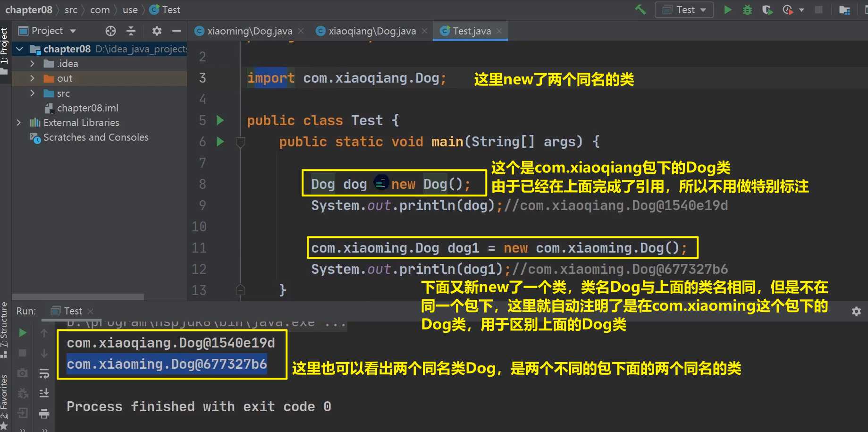Start debugging with the bug icon
Image resolution: width=868 pixels, height=432 pixels.
[x=747, y=9]
